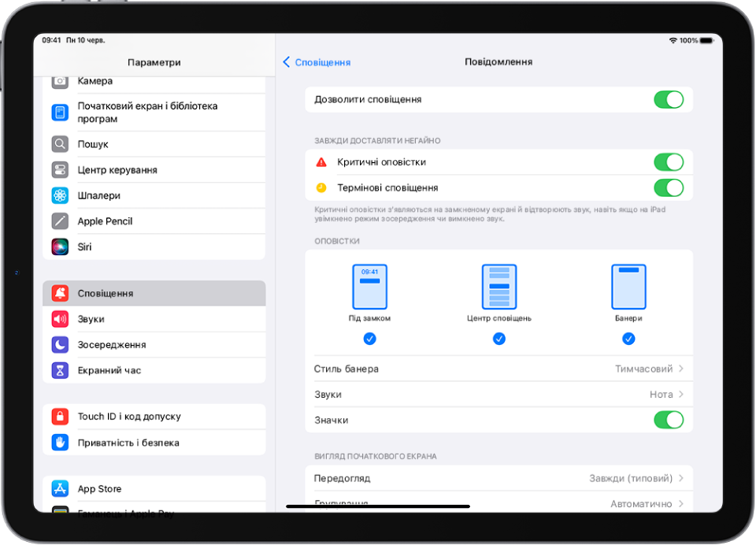
Task: Select Пошук in the sidebar
Action: point(154,143)
